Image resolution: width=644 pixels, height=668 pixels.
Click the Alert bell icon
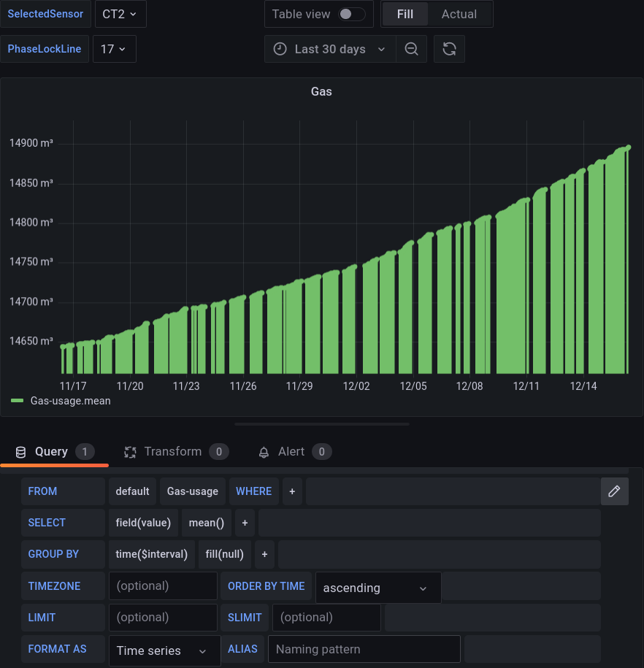click(x=263, y=451)
